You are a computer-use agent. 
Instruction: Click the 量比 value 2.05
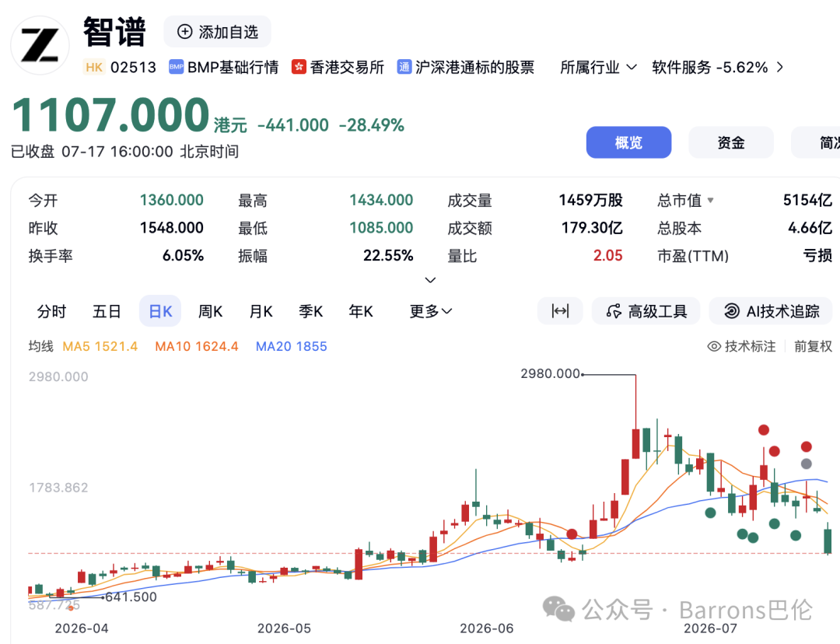607,256
